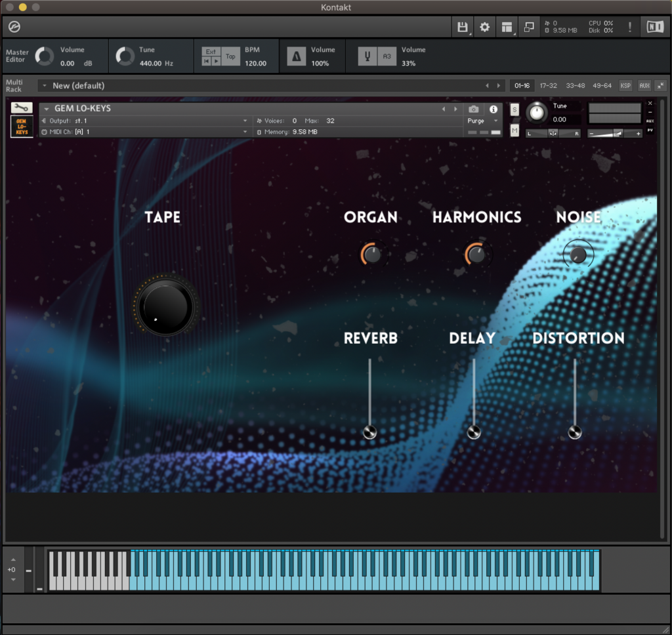The height and width of the screenshot is (635, 672).
Task: Click the GEM LO-KEYS instrument thumbnail
Action: click(22, 127)
